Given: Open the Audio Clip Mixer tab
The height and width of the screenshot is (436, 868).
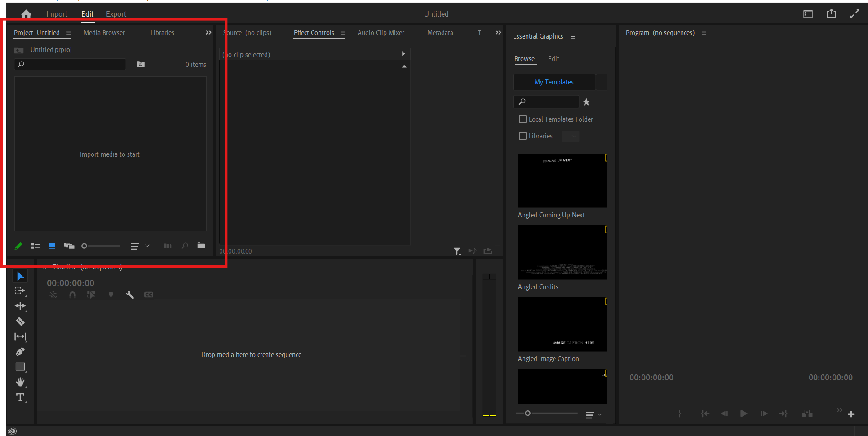Looking at the screenshot, I should pos(381,32).
